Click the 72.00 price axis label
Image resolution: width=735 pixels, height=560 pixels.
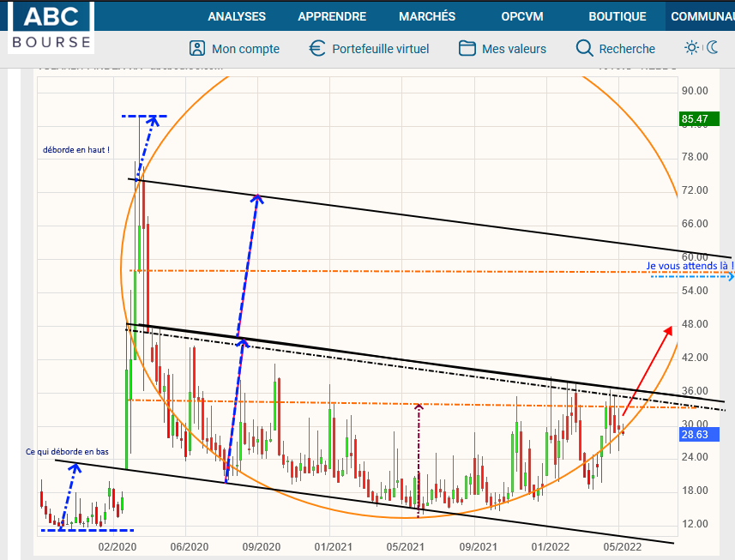695,190
